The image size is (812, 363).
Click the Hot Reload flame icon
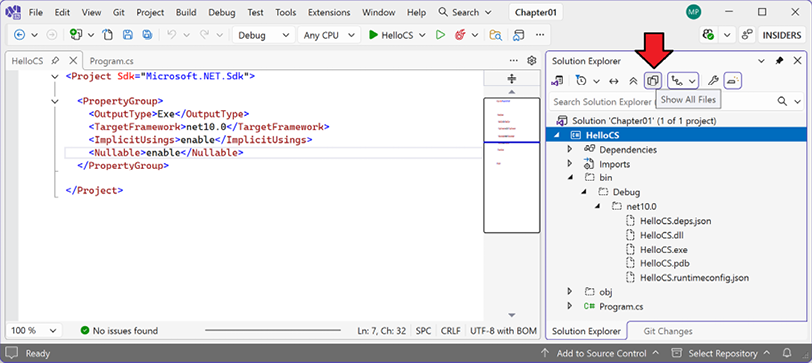(459, 35)
